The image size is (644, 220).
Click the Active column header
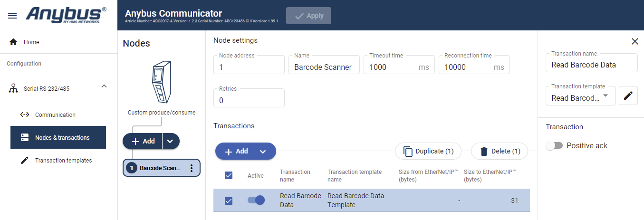click(x=256, y=176)
